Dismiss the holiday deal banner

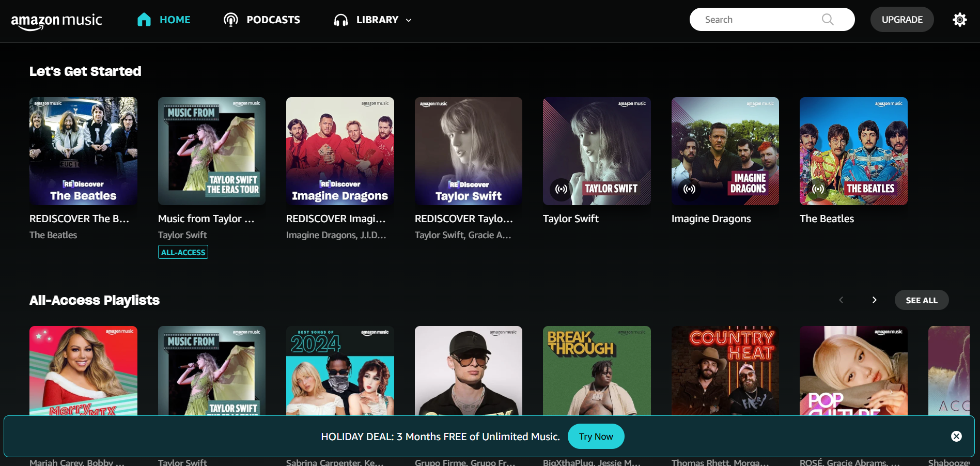pyautogui.click(x=956, y=437)
